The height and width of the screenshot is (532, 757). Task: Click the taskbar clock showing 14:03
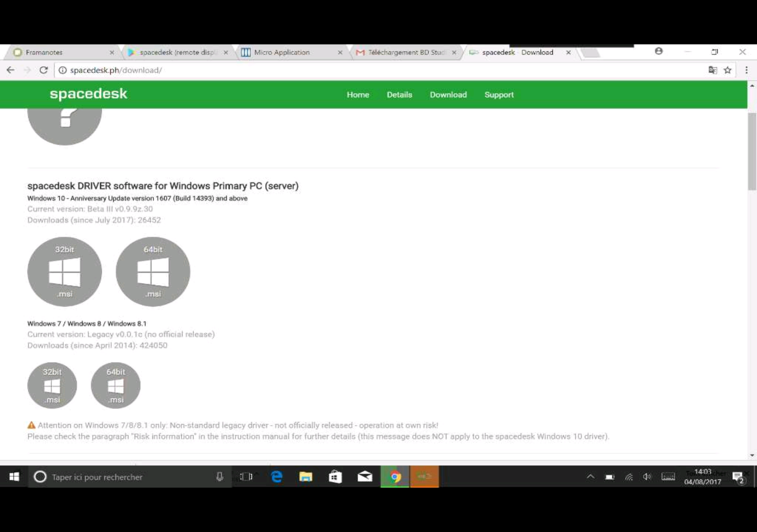703,477
